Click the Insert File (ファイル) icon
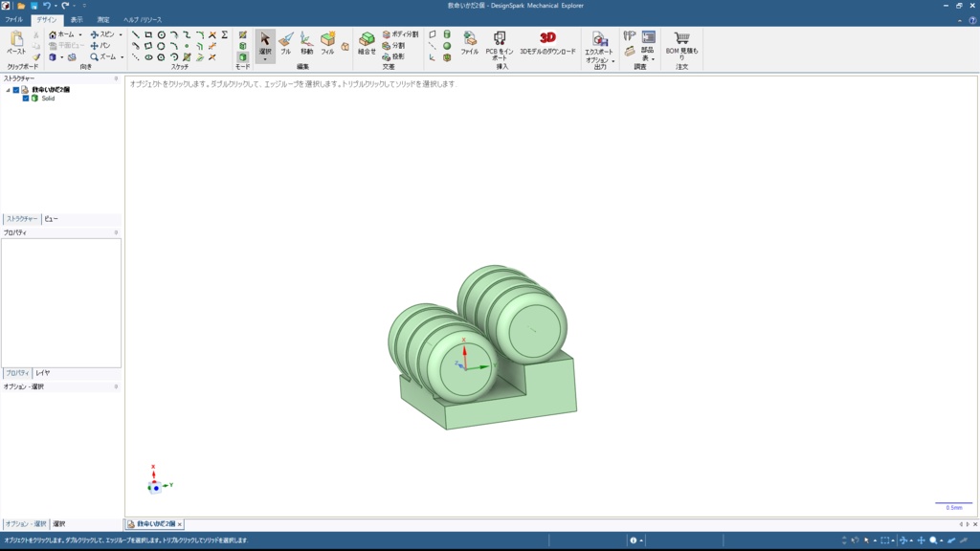 point(469,43)
